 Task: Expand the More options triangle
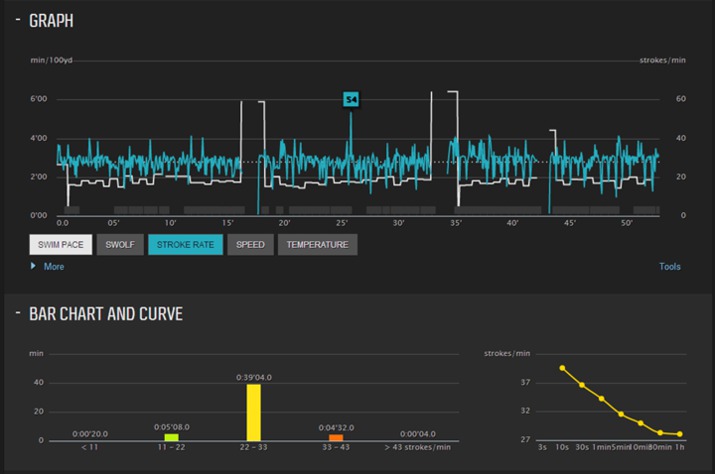click(33, 266)
